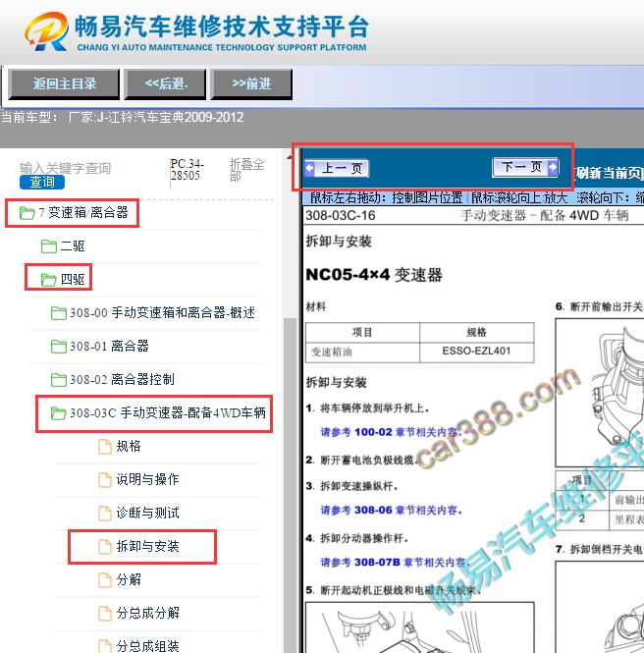Click the 变速箱油 table cell
The width and height of the screenshot is (644, 653).
(362, 352)
